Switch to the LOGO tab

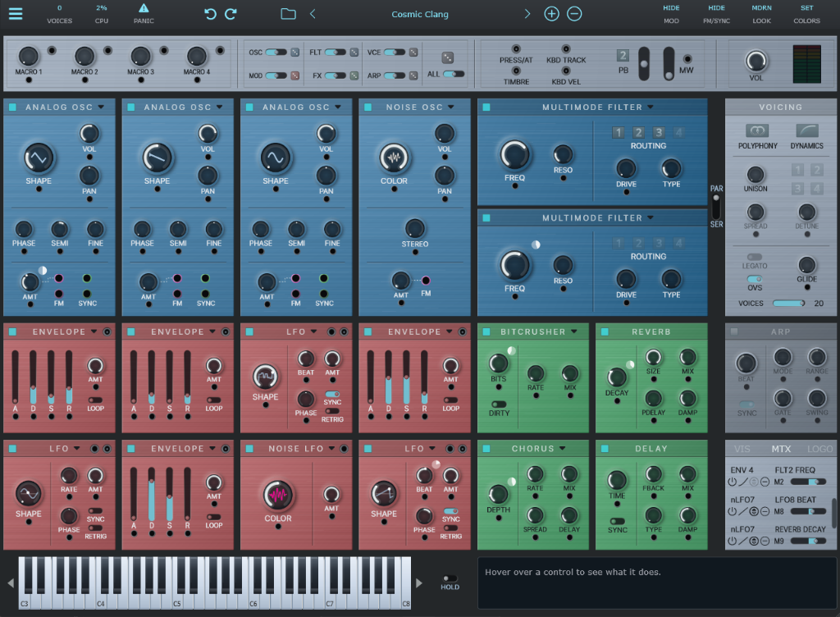coord(819,449)
